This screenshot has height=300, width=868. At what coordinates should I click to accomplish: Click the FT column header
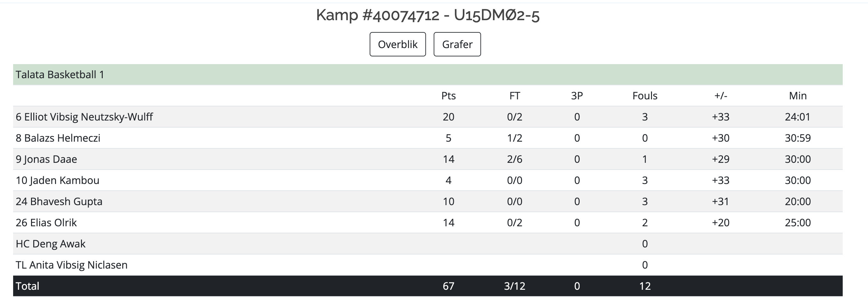point(515,96)
